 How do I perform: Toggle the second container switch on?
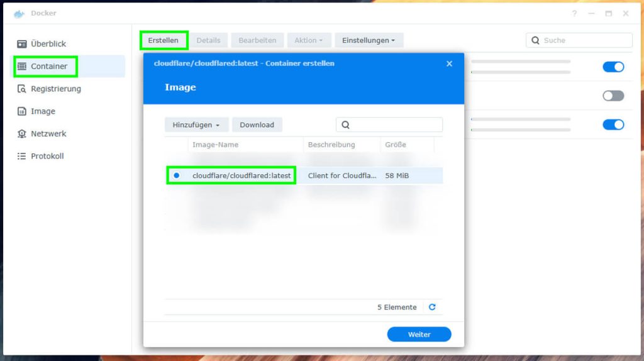613,96
